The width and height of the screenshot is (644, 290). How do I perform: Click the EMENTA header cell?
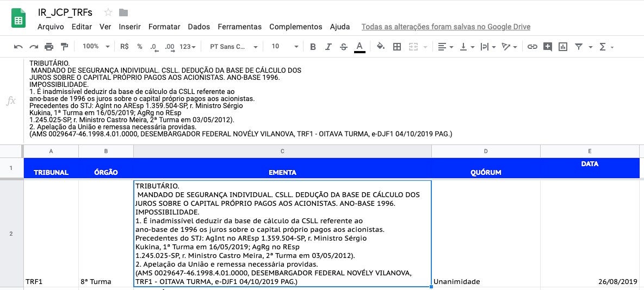(283, 168)
